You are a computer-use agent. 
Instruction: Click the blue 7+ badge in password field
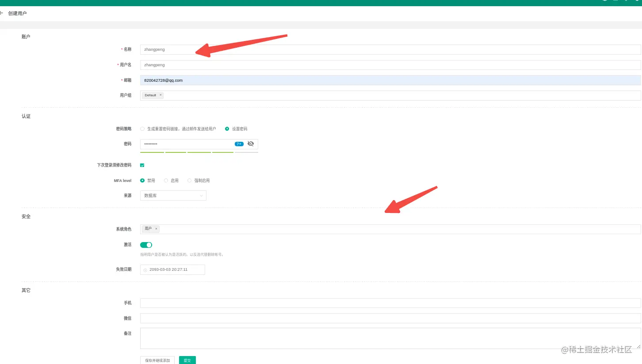(x=239, y=144)
